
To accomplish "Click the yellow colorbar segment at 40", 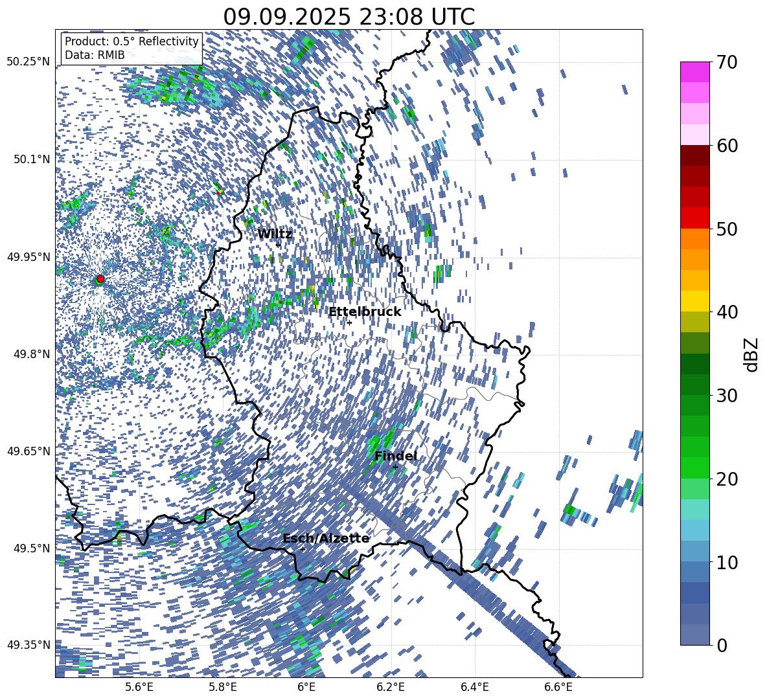I will pos(694,302).
